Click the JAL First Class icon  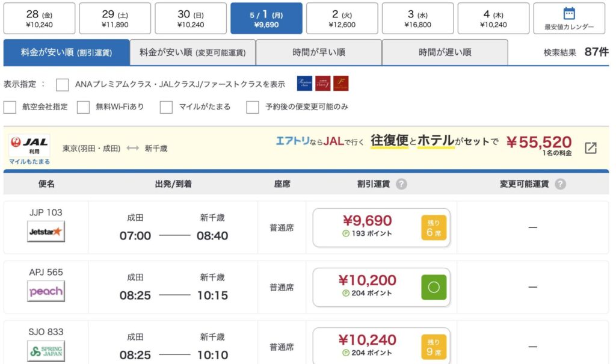[x=341, y=84]
